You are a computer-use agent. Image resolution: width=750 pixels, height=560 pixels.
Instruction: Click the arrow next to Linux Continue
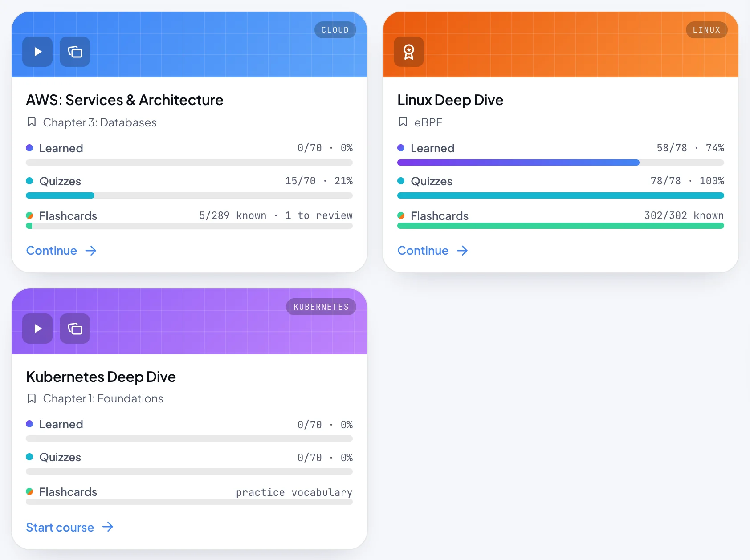(462, 251)
